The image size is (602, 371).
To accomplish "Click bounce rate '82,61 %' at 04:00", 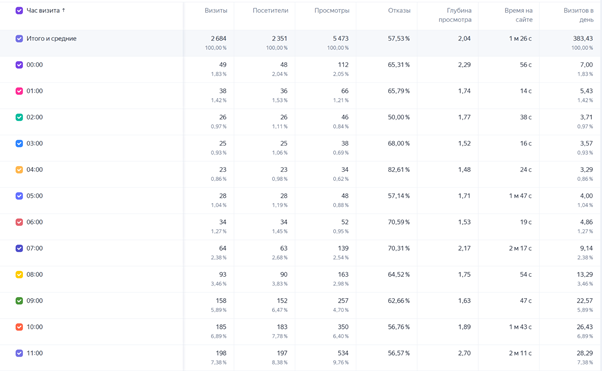I will click(x=399, y=169).
